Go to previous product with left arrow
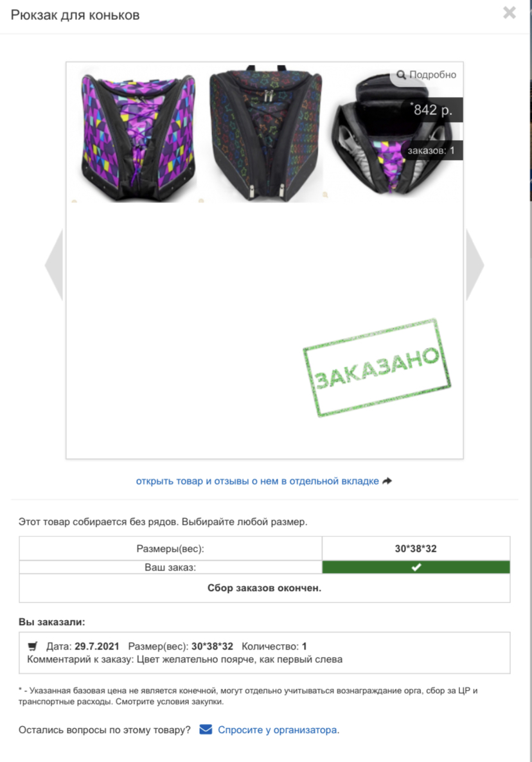Screen dimensions: 532x762 [54, 265]
